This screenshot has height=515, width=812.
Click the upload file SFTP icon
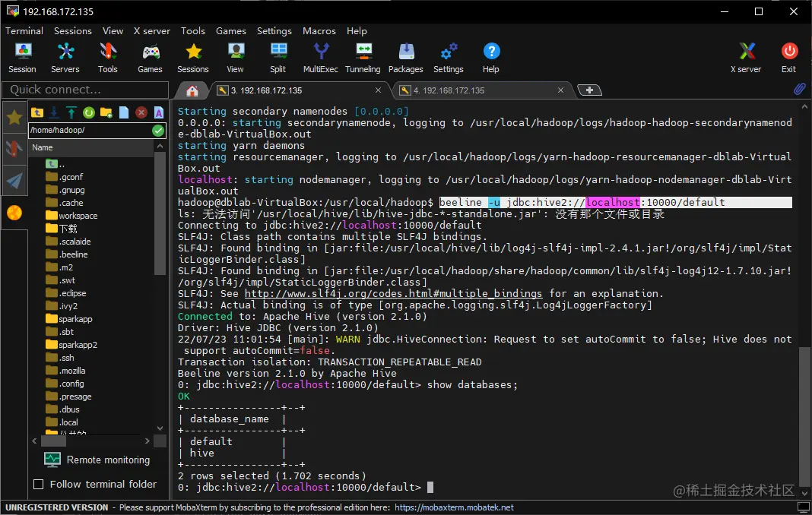click(71, 112)
